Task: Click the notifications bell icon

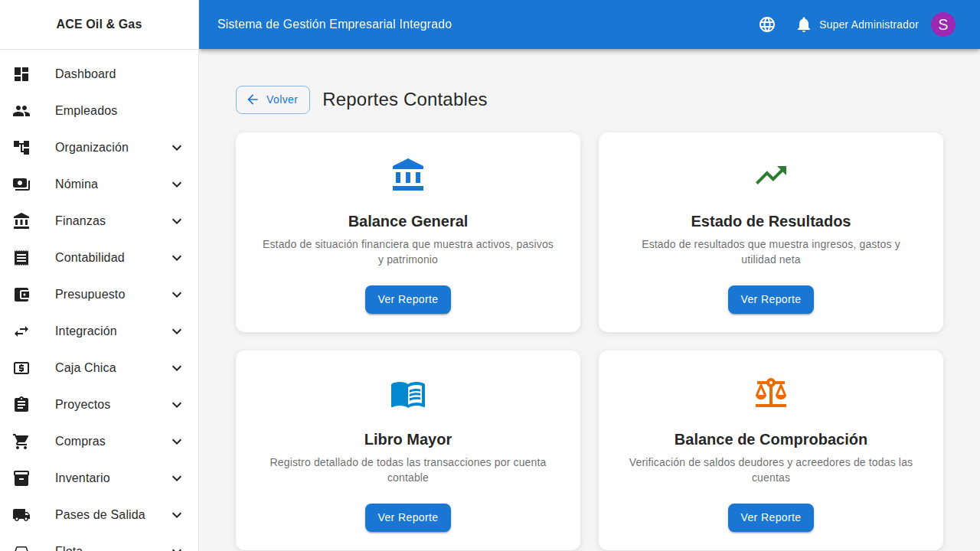Action: coord(803,24)
